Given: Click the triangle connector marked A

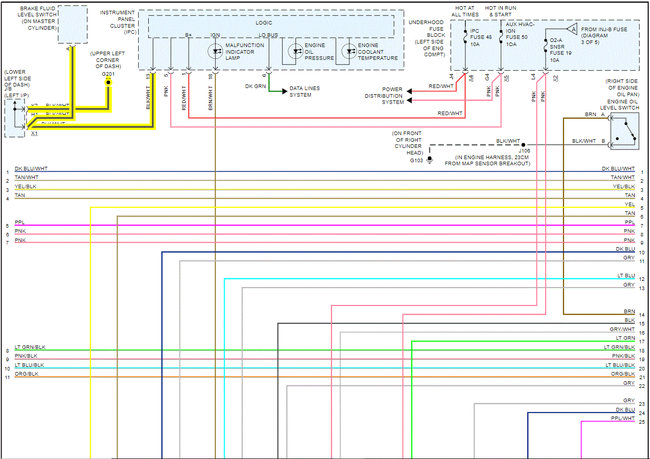Looking at the screenshot, I should 572,30.
